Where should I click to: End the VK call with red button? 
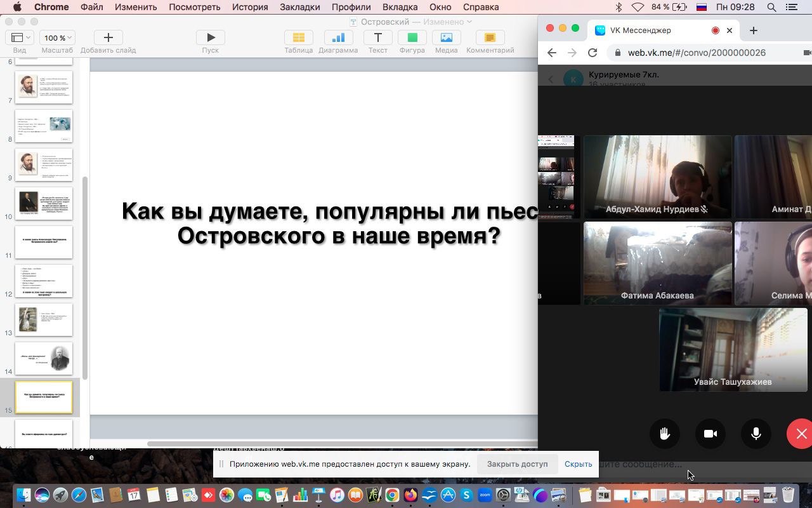click(x=801, y=434)
